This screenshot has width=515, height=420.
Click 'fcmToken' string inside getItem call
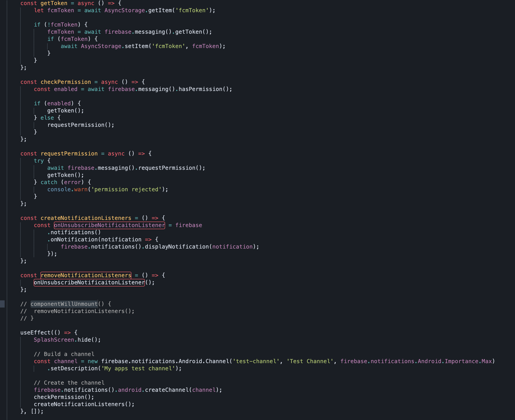(x=192, y=10)
